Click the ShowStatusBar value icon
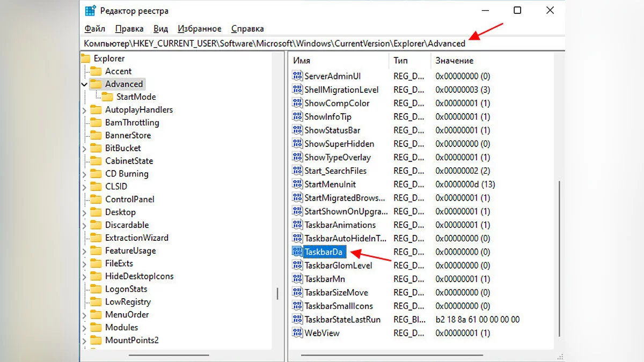 [x=297, y=130]
